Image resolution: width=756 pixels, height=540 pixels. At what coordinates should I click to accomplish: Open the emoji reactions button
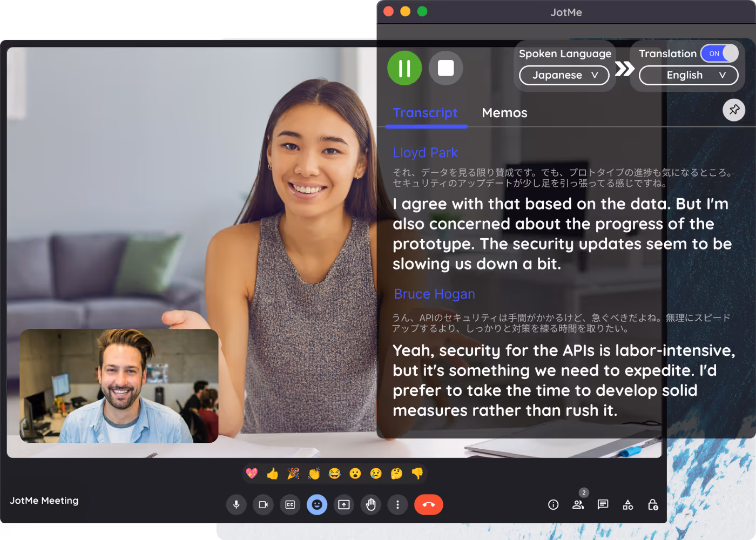[x=317, y=504]
